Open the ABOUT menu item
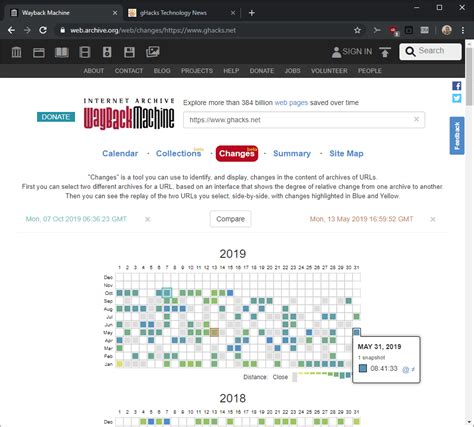This screenshot has width=474, height=427. (x=94, y=71)
